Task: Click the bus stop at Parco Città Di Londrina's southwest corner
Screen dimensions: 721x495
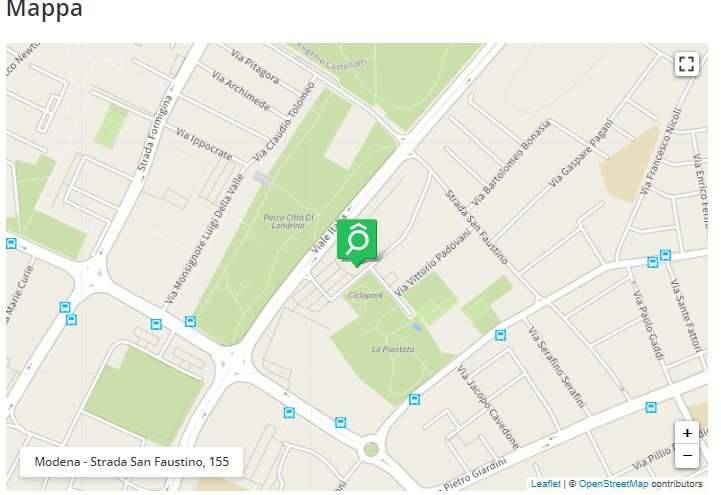Action: (190, 321)
